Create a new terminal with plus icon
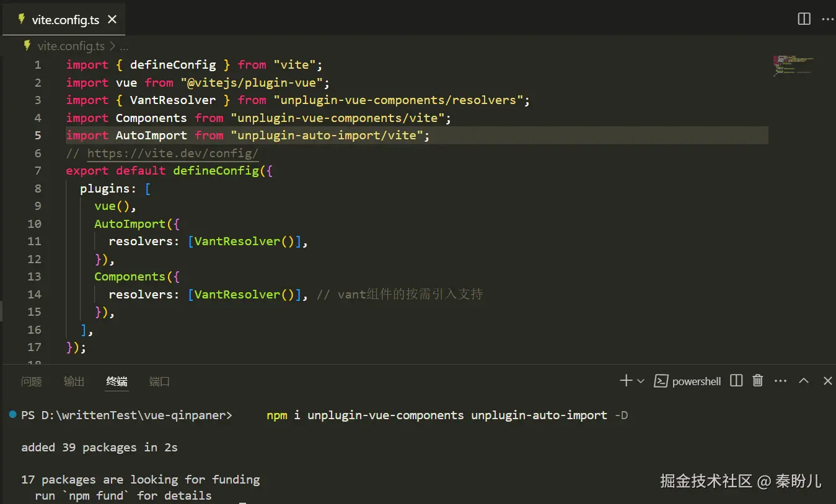Screen dimensions: 836x504 coord(626,381)
